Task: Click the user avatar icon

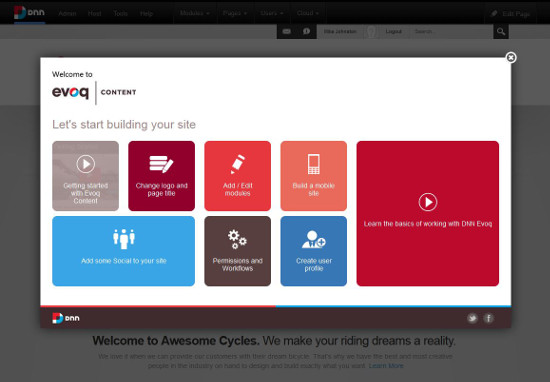Action: (371, 32)
